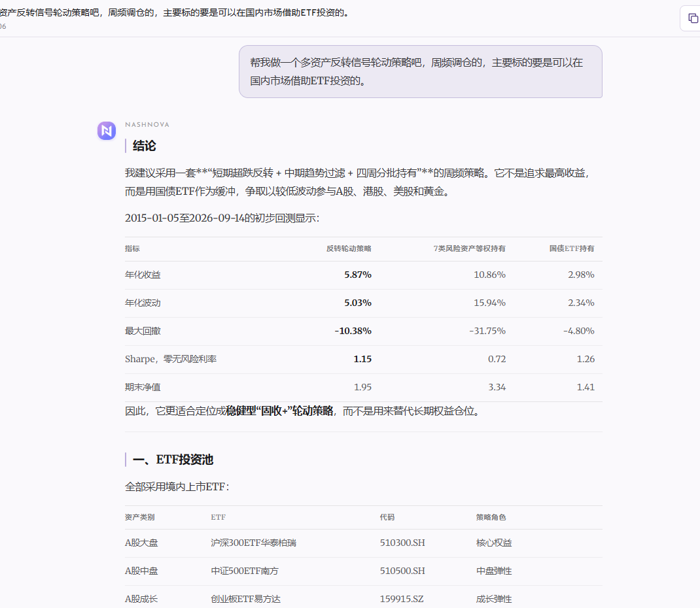700x608 pixels.
Task: Click the 最大回撤 row label
Action: pyautogui.click(x=143, y=331)
